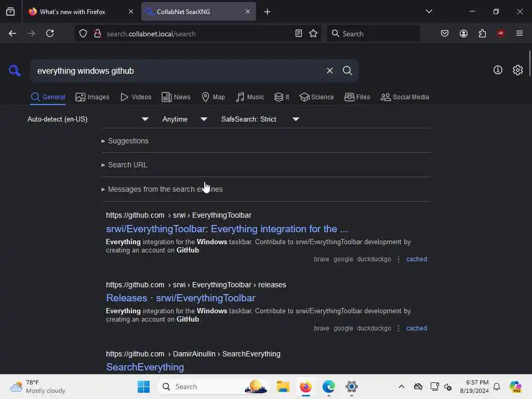The image size is (532, 399).
Task: Click the Windows taskbar Search box
Action: coord(214,387)
